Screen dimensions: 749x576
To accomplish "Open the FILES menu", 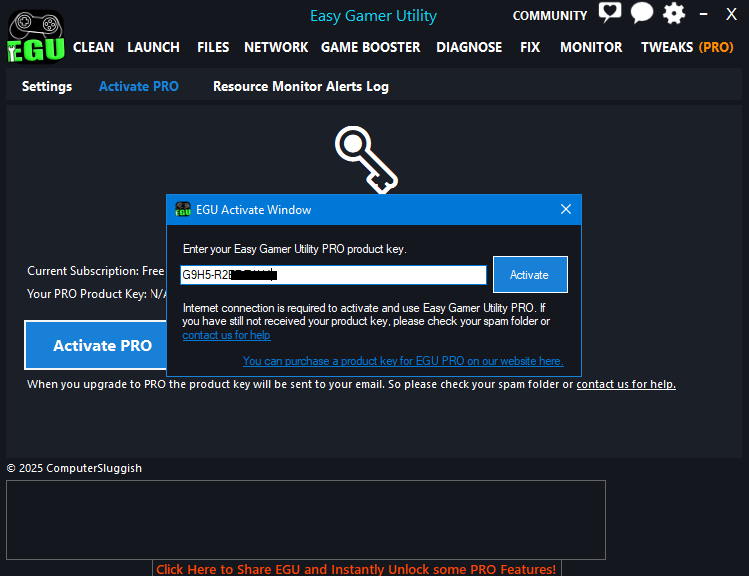I will click(x=213, y=47).
